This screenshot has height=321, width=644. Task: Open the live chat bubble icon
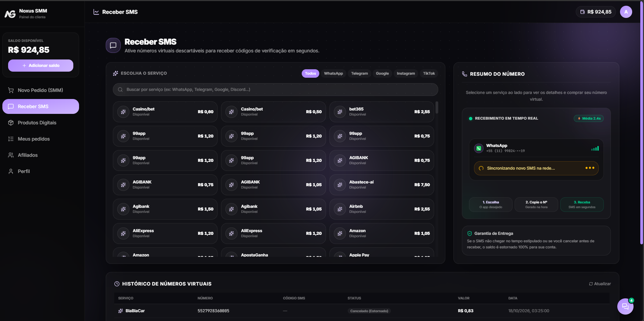click(625, 306)
